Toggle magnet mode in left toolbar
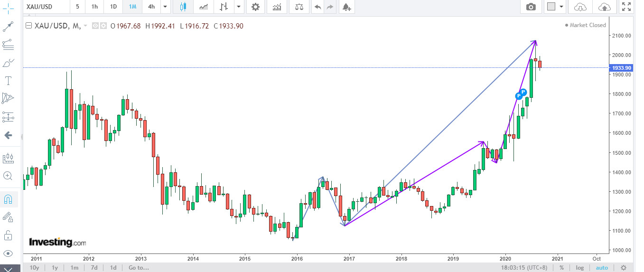Viewport: 644px width, 272px height. pyautogui.click(x=8, y=199)
